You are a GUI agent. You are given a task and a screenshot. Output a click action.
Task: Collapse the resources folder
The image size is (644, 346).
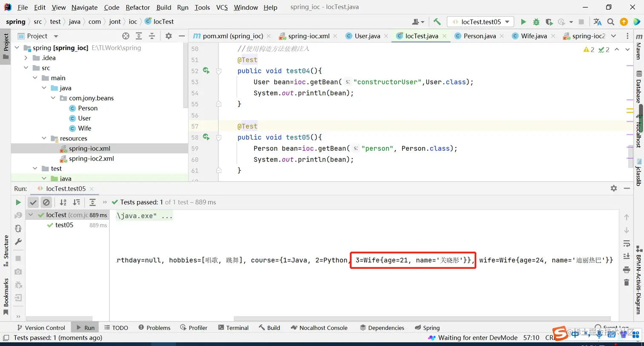pos(44,138)
